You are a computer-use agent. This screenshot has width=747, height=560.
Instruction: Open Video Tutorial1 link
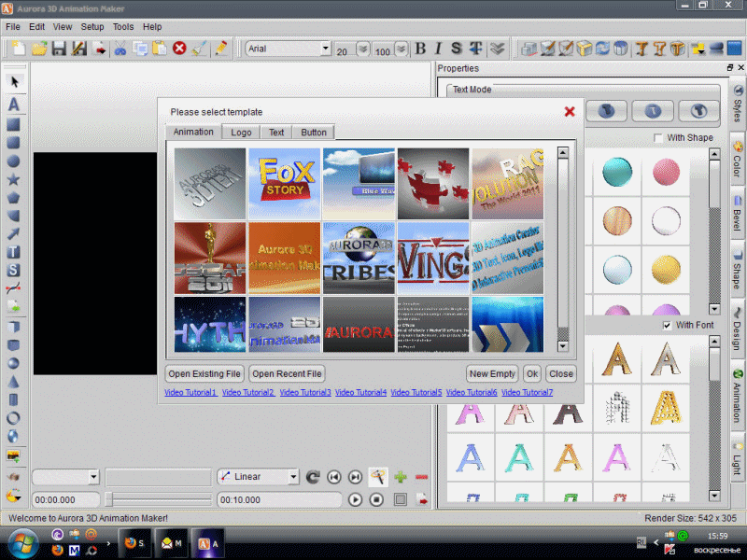point(190,392)
